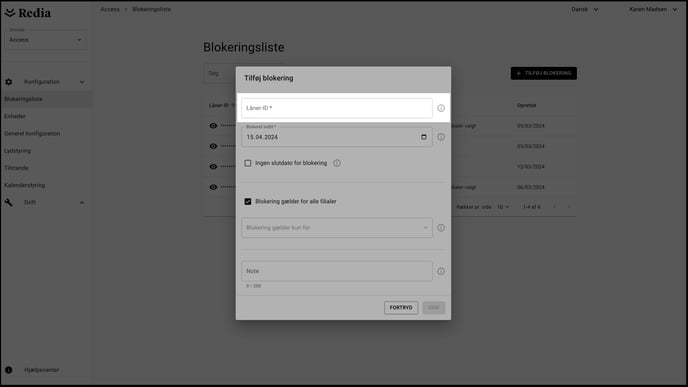
Task: Click the Redia logo
Action: (28, 13)
